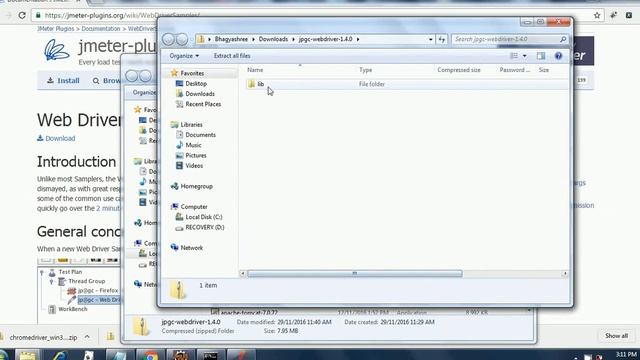Open Videos library in sidebar
The width and height of the screenshot is (640, 360).
(x=194, y=166)
